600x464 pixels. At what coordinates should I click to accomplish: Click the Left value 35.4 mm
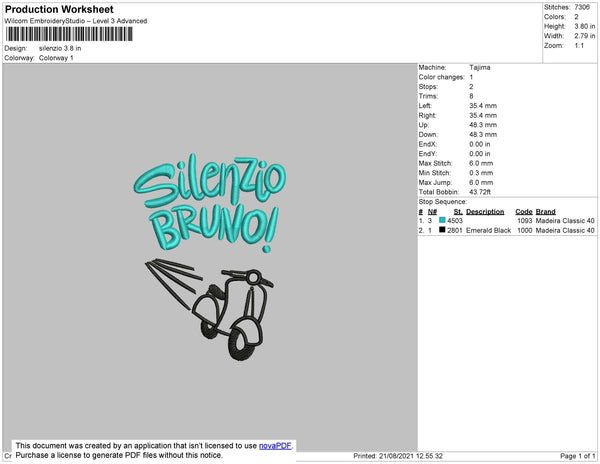[483, 106]
